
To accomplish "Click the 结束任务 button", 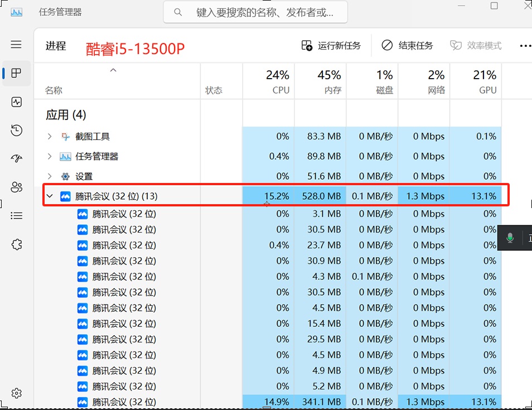I will 407,46.
